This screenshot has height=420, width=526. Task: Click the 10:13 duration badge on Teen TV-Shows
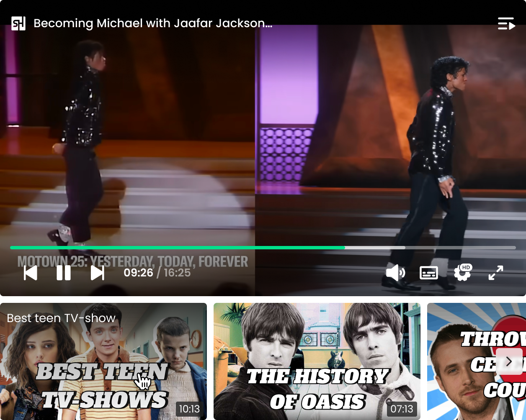(x=189, y=409)
